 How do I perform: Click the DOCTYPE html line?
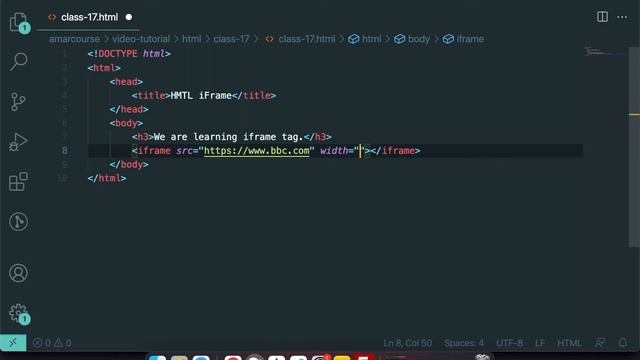(x=129, y=54)
